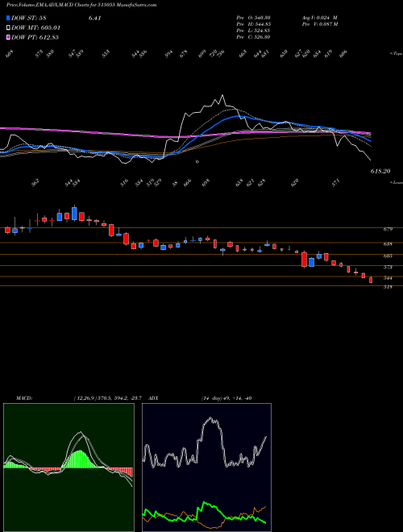Viewport: 403px width, 532px height.
Task: Click the 'Pre H: 544.85' high value
Action: (253, 24)
